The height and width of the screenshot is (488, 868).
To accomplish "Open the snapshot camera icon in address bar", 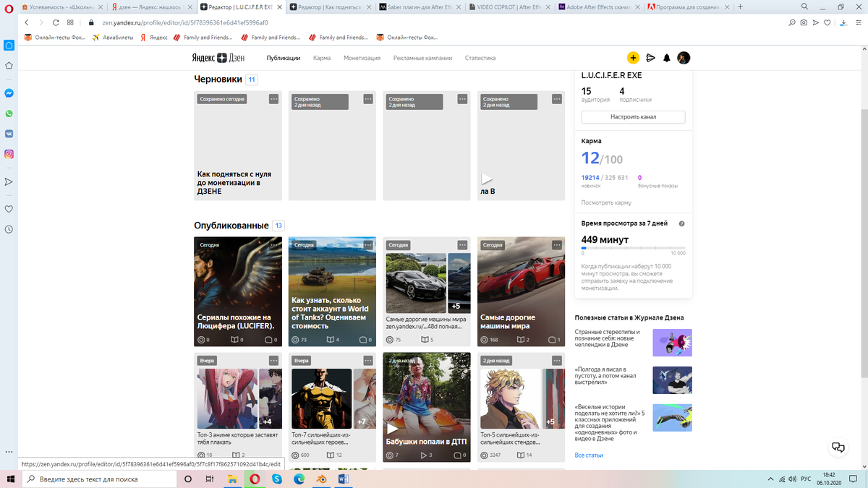I will (x=804, y=22).
